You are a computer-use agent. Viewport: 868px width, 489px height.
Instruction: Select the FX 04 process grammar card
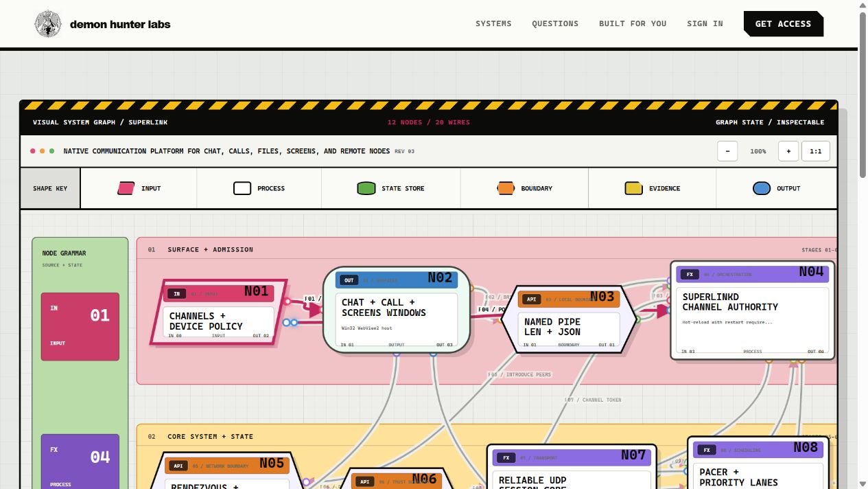pyautogui.click(x=80, y=462)
